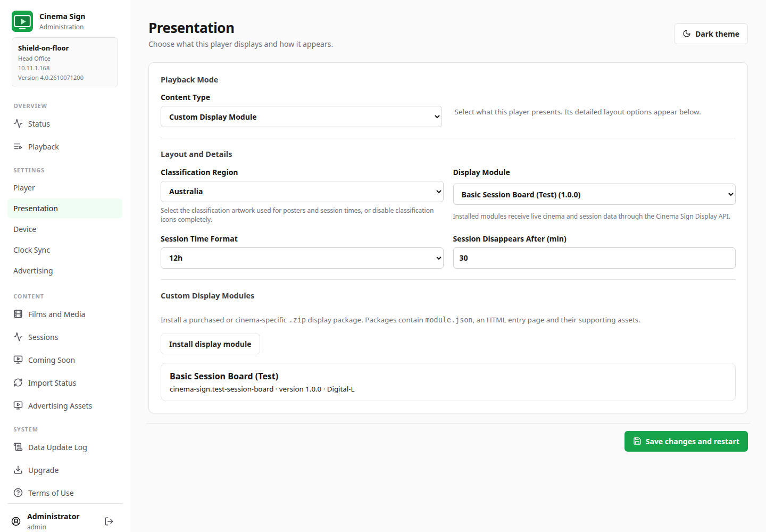Click Save changes and restart
Viewport: 766px width, 532px height.
(686, 441)
